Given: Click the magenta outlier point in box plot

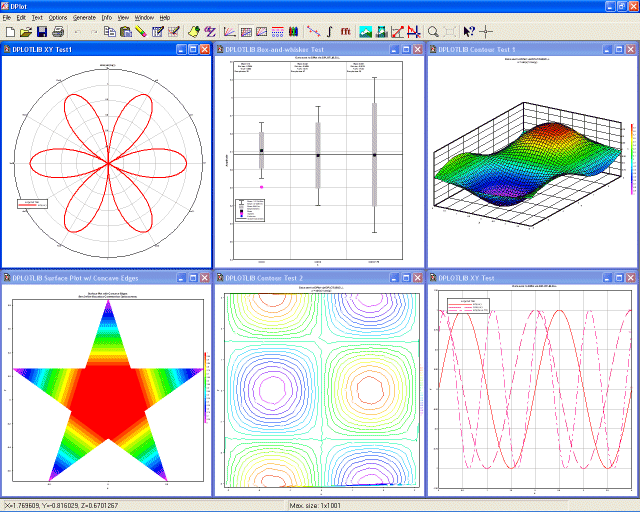Looking at the screenshot, I should point(262,187).
